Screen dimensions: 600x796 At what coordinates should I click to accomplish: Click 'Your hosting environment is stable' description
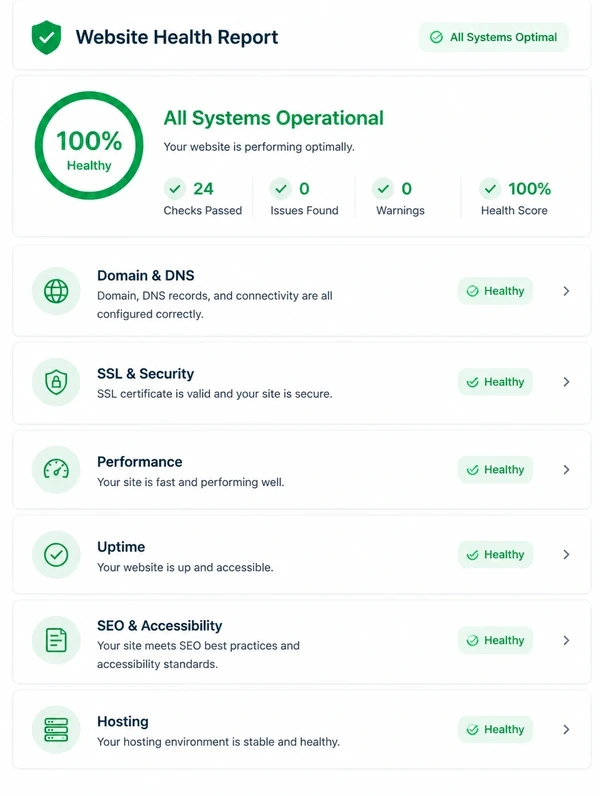218,742
